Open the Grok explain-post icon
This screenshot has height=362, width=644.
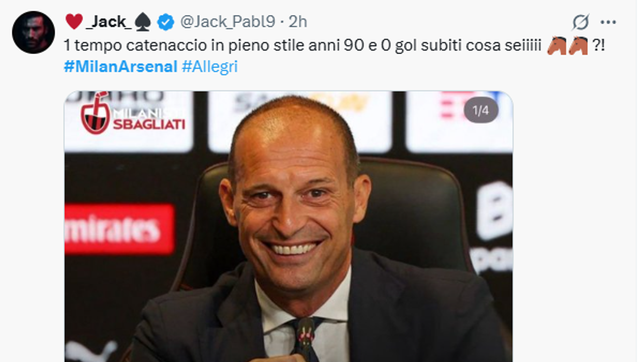580,22
